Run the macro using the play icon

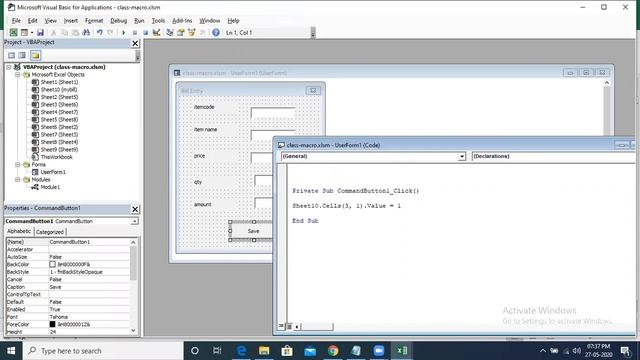123,32
